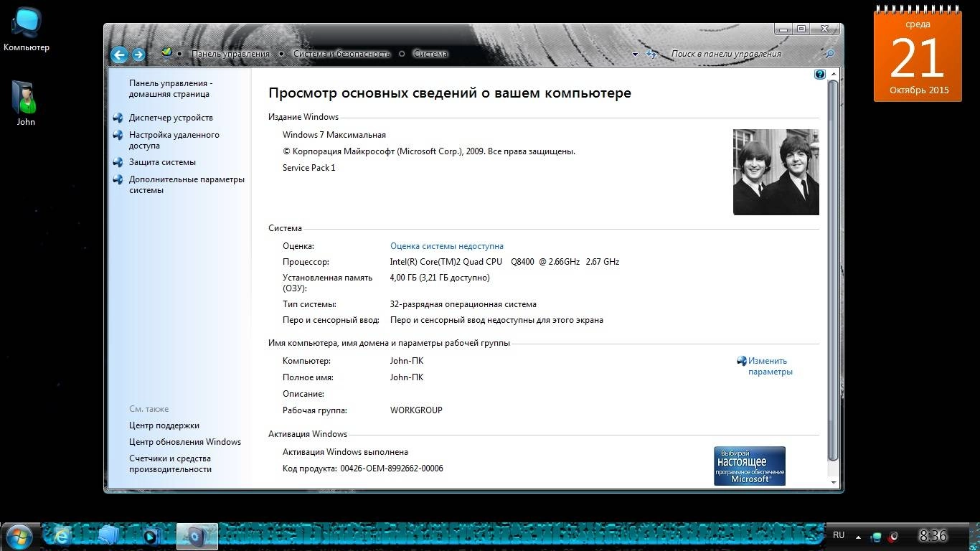Open the dropdown after 'Панель управления' breadcrumb
This screenshot has height=551, width=980.
[281, 54]
